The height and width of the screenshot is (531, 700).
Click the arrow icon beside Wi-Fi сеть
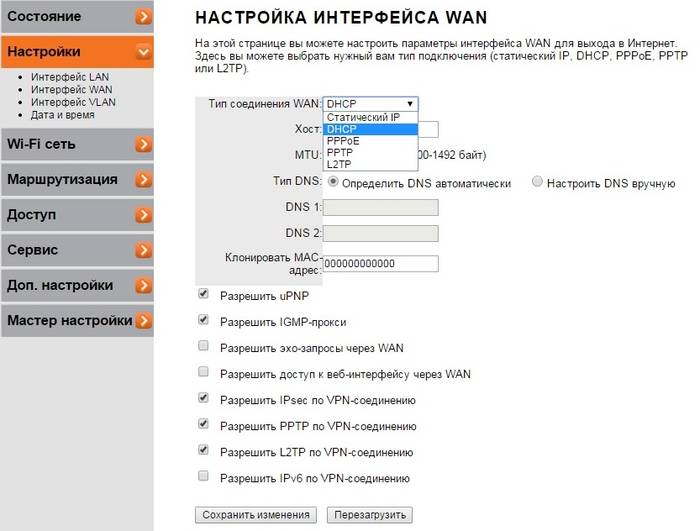pyautogui.click(x=144, y=144)
